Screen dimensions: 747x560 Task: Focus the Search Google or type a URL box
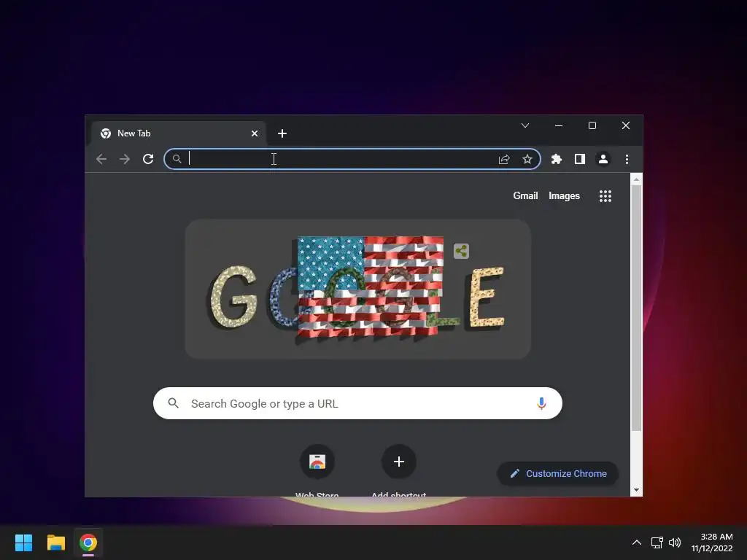point(357,403)
